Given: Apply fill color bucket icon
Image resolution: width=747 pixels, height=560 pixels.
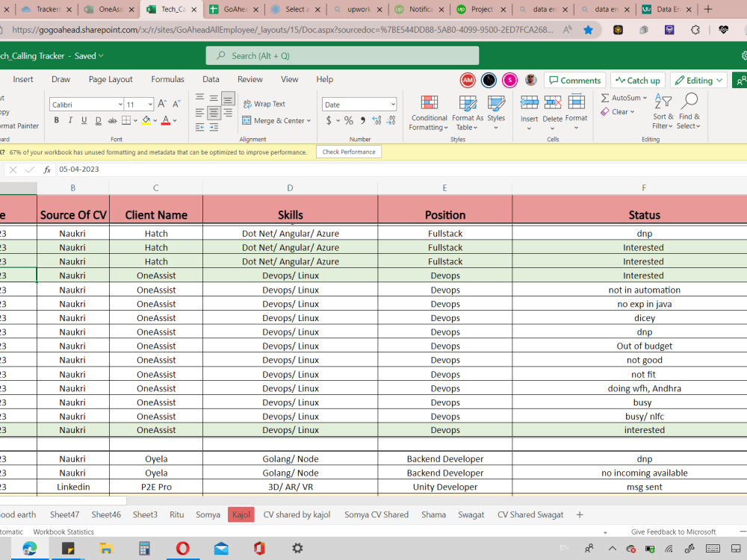Looking at the screenshot, I should [146, 120].
